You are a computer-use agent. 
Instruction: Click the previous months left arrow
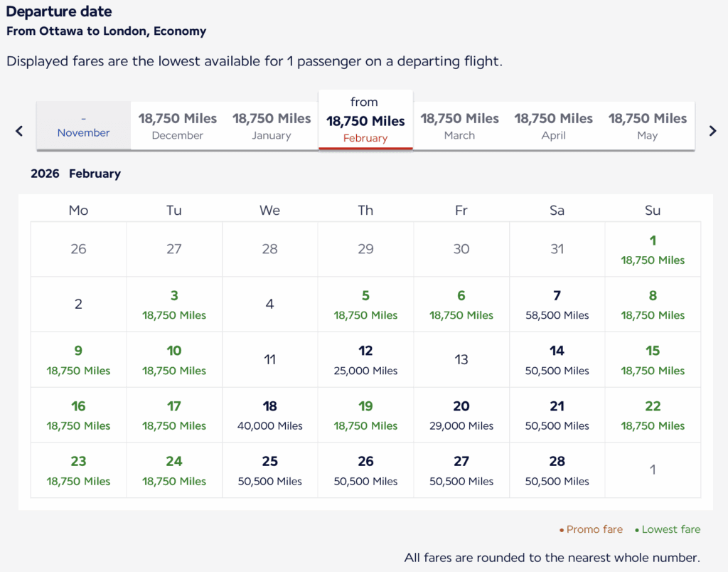(19, 130)
